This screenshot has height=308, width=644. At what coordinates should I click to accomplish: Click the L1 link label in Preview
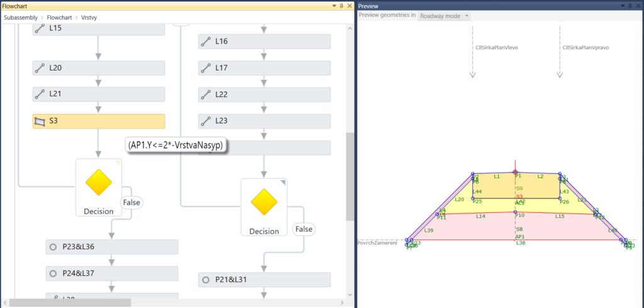pos(497,176)
